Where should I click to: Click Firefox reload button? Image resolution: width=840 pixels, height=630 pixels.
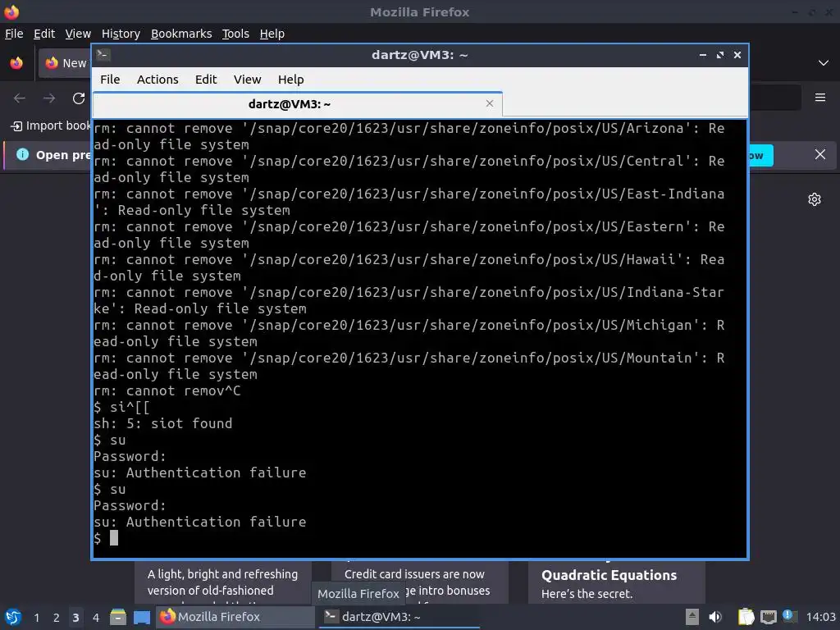(x=79, y=98)
